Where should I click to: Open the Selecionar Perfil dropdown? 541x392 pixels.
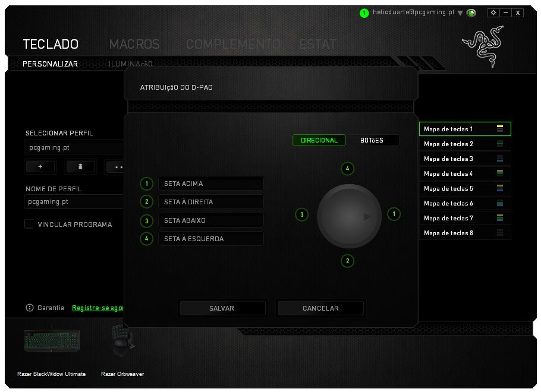(74, 147)
